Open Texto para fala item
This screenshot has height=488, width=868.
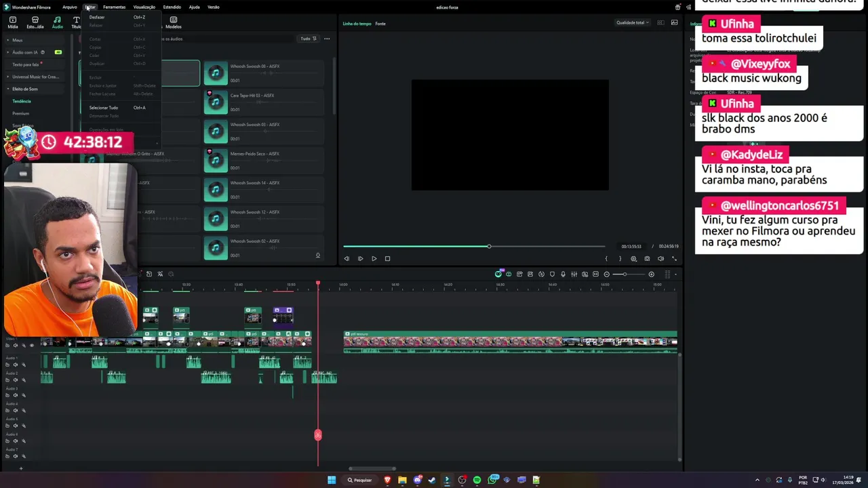click(26, 64)
